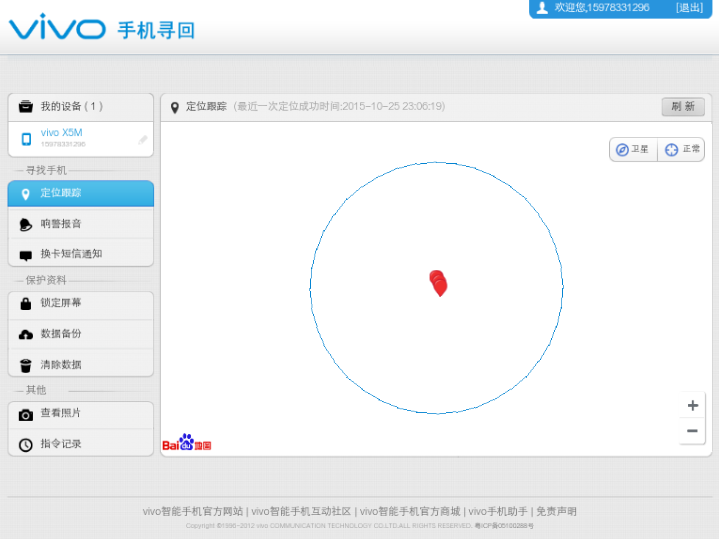This screenshot has height=539, width=719.
Task: Switch map to 正常 normal view
Action: pos(681,150)
